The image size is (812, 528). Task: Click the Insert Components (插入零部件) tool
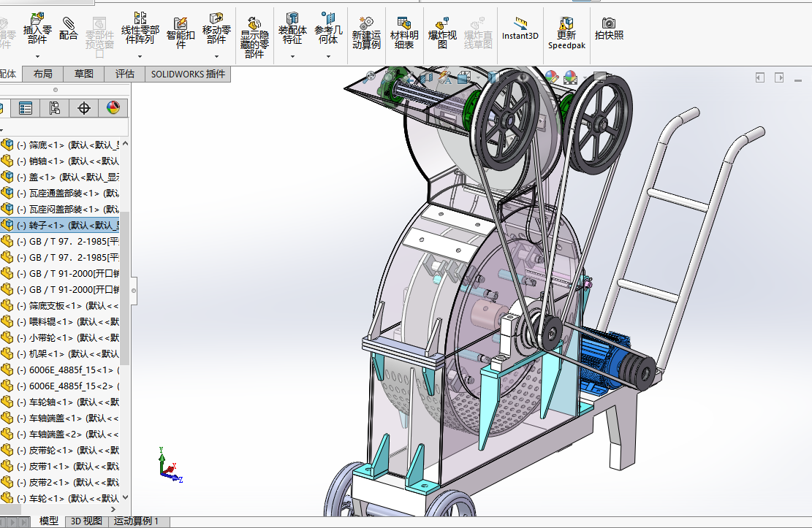(x=37, y=29)
